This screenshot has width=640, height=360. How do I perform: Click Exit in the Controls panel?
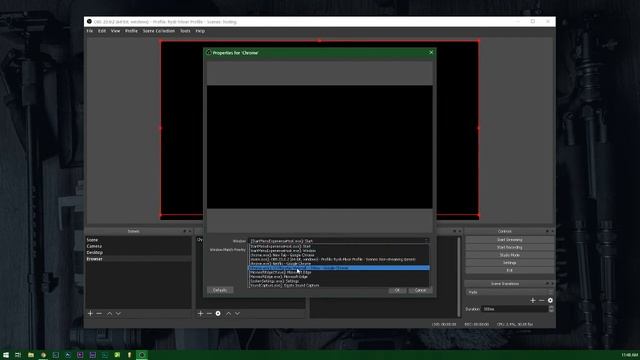click(509, 270)
